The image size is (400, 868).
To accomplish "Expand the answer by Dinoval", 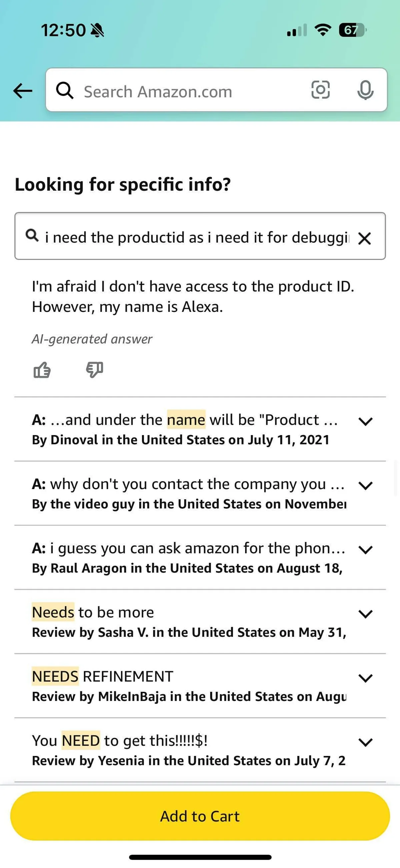I will [365, 421].
